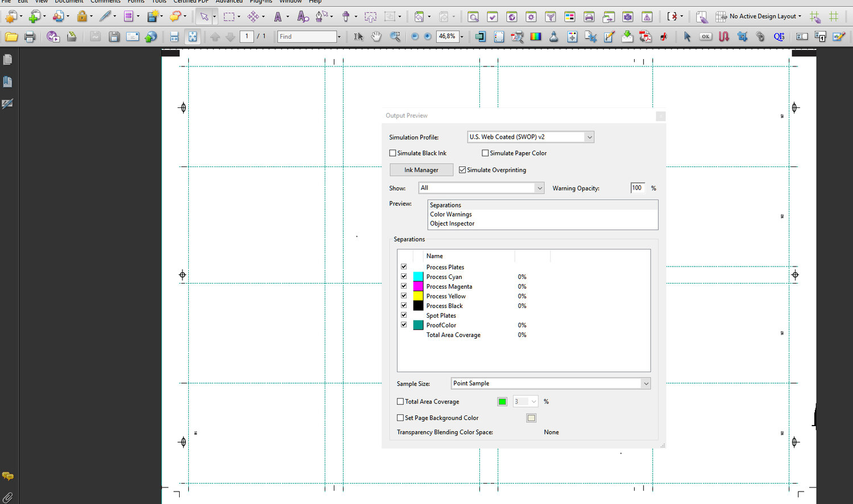Click the Save floppy disk icon

pyautogui.click(x=114, y=37)
